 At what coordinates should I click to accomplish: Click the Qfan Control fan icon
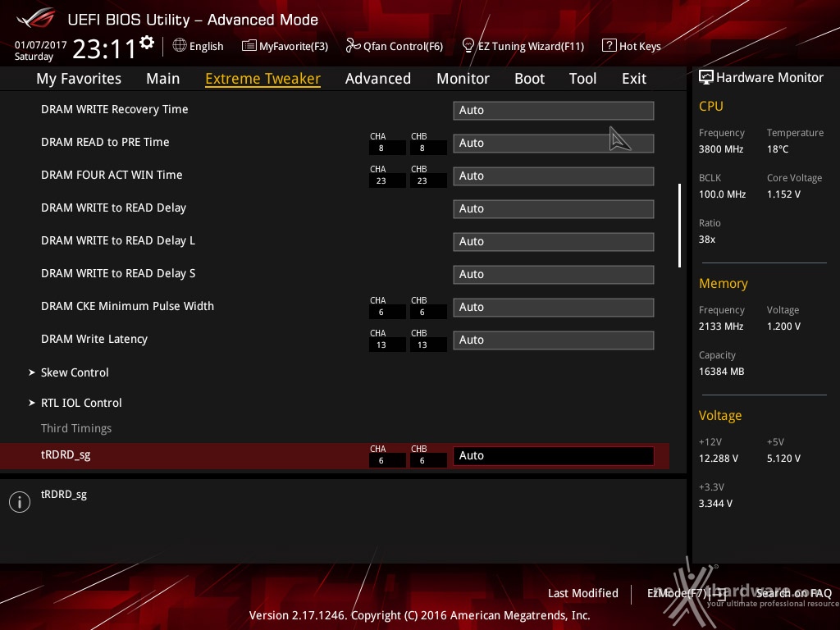353,46
